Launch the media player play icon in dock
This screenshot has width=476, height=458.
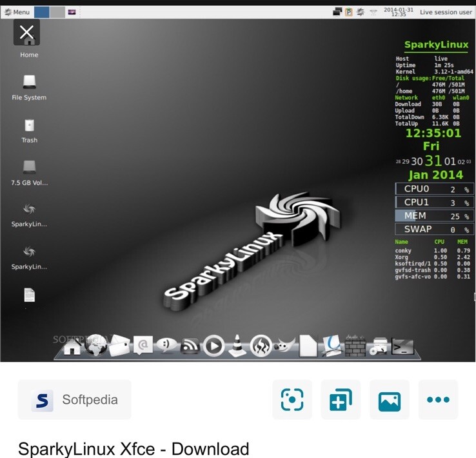tap(213, 346)
